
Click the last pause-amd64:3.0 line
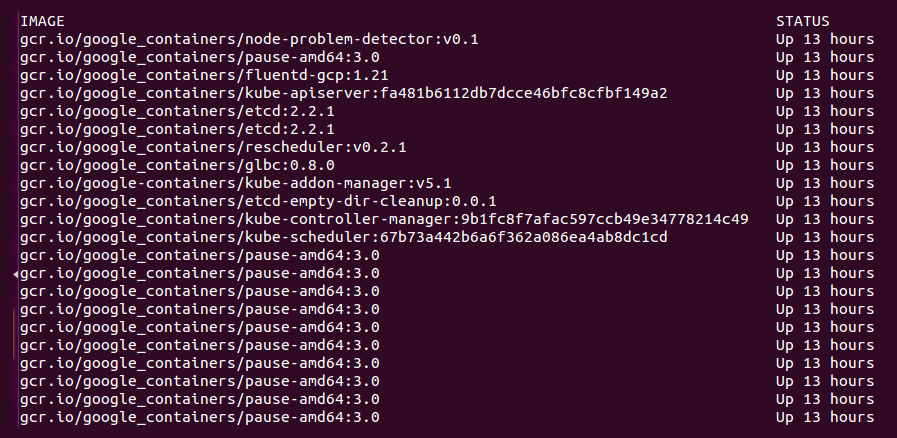point(200,417)
